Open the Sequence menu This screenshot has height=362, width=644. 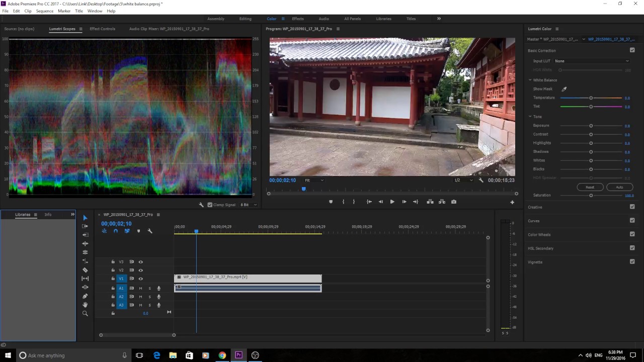point(45,11)
